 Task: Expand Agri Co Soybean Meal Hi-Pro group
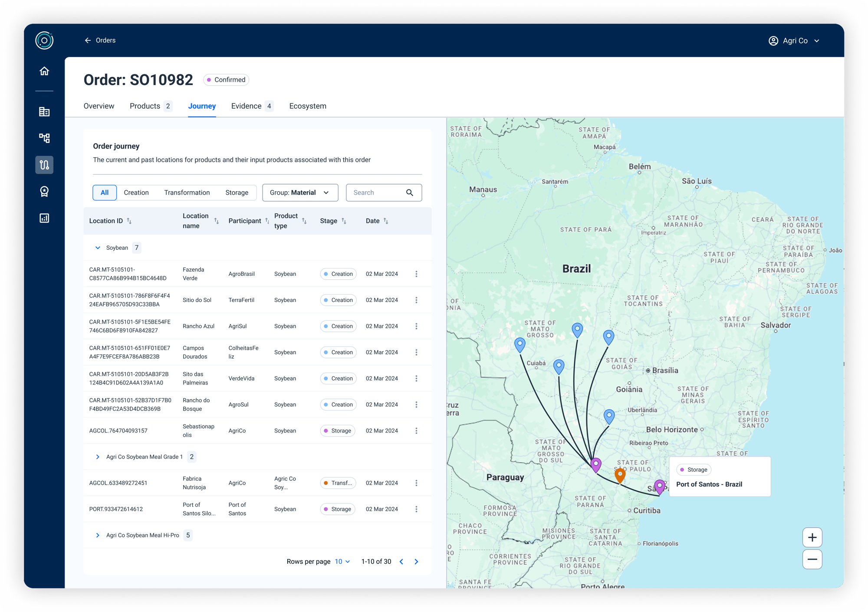click(98, 535)
